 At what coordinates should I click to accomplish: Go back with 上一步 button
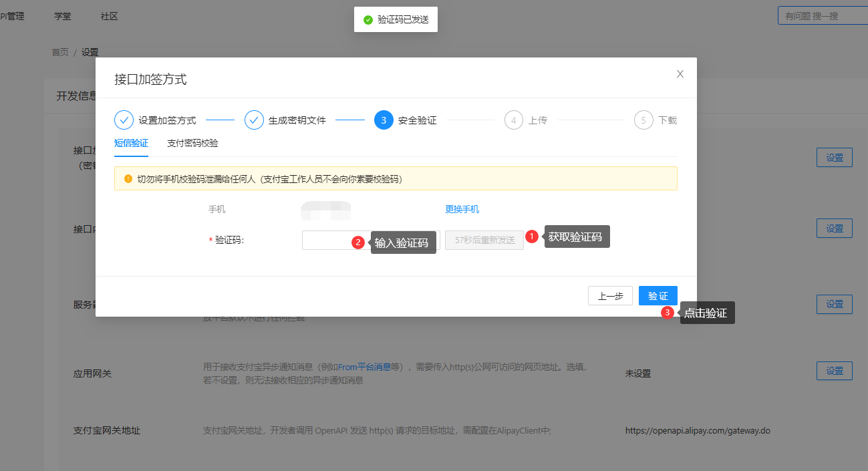[x=610, y=296]
